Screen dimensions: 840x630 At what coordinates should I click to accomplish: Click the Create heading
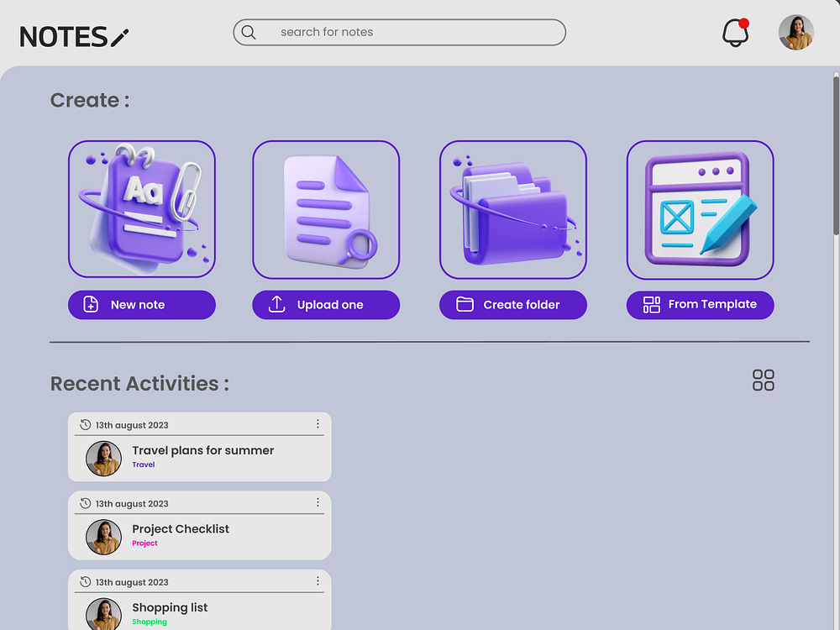click(90, 100)
